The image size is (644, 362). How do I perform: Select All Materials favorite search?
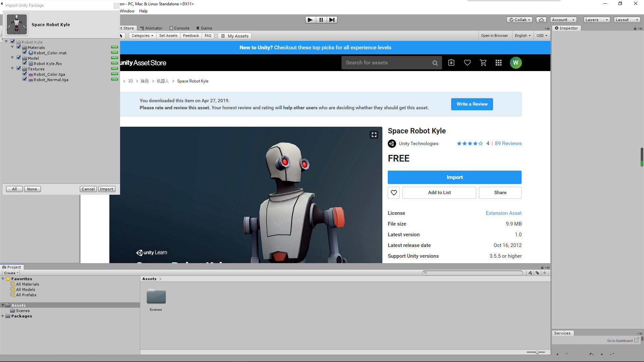[x=28, y=284]
